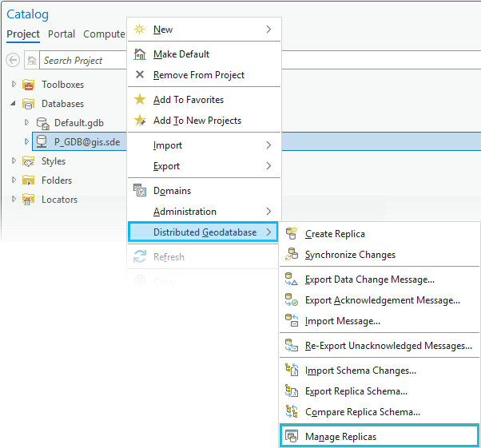Click the back arrow in Catalog pane
Screen dimensions: 481x448
tap(13, 60)
